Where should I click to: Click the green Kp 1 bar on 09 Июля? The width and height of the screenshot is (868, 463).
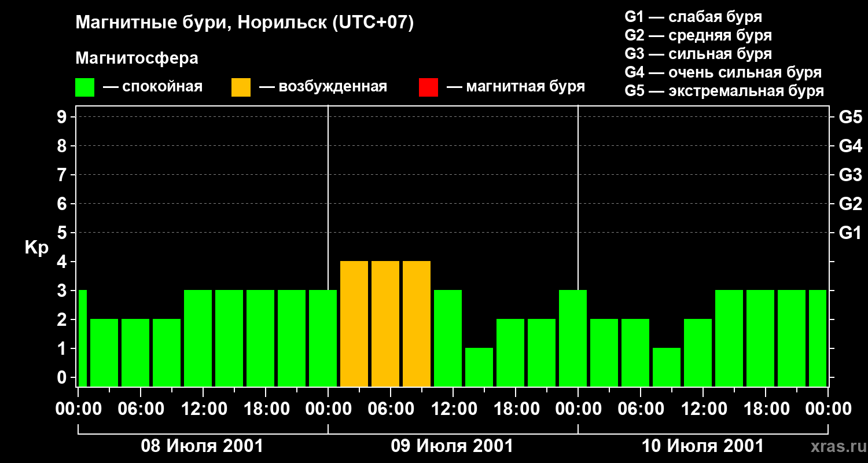[479, 367]
